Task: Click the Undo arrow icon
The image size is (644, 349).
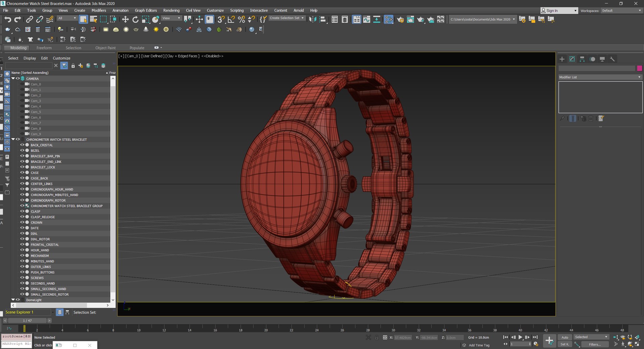Action: coord(8,19)
